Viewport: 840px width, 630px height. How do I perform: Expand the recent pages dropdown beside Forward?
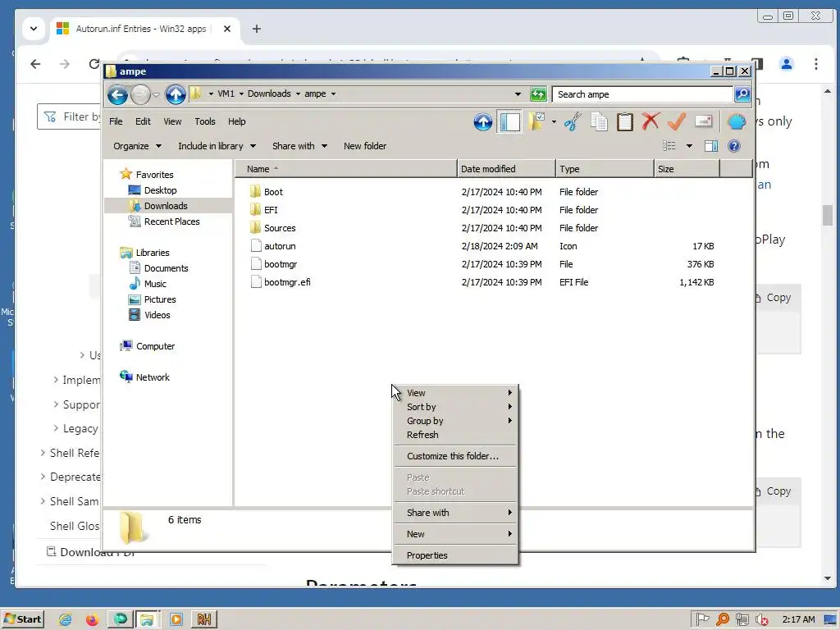[156, 95]
